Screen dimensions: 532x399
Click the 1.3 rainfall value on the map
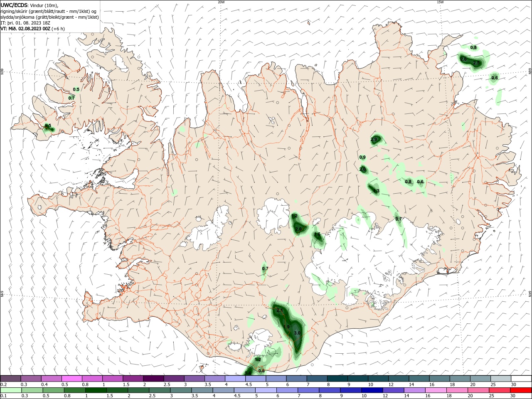point(376,191)
